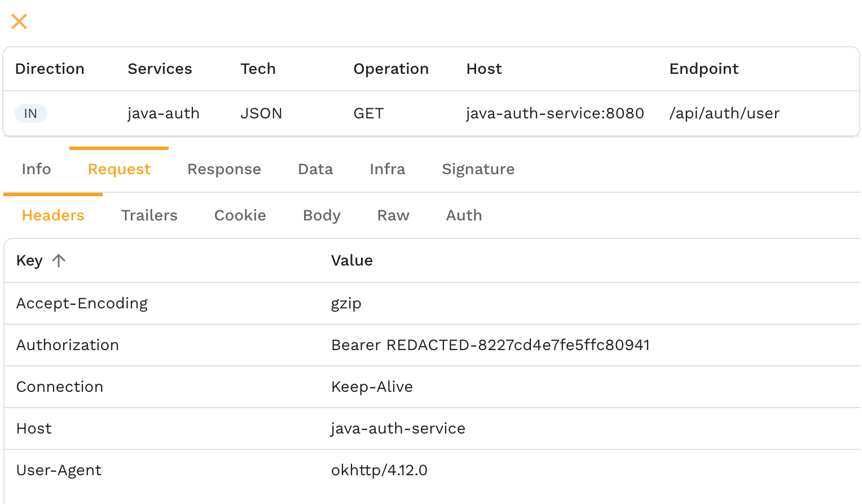Click the Bearer token value
862x504 pixels.
pyautogui.click(x=490, y=345)
